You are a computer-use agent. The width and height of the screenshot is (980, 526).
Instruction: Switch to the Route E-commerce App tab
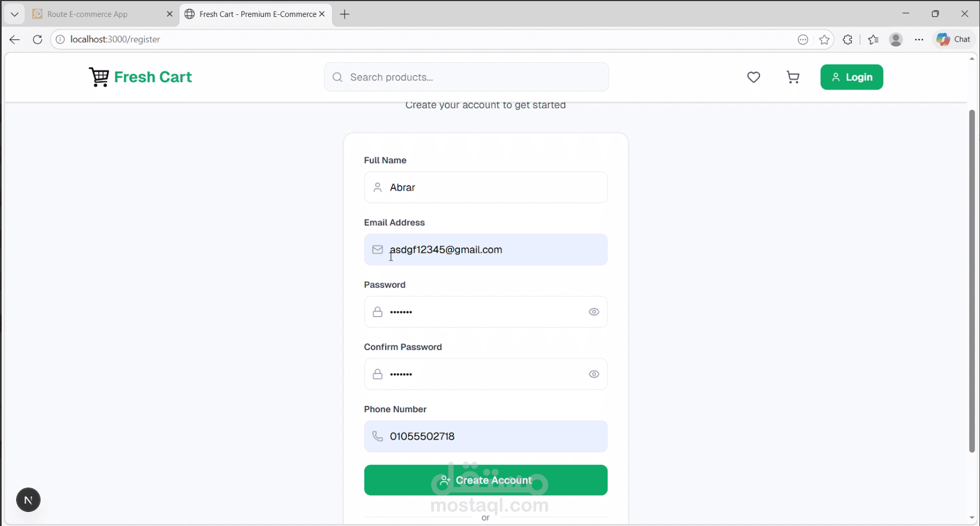pos(87,14)
